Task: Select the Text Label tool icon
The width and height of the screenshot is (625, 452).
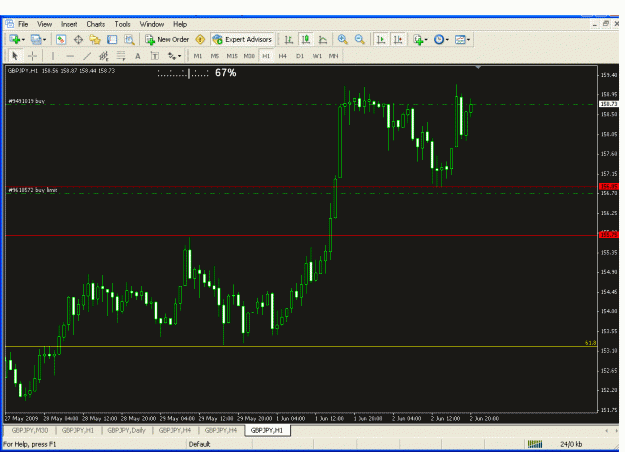Action: [x=155, y=56]
